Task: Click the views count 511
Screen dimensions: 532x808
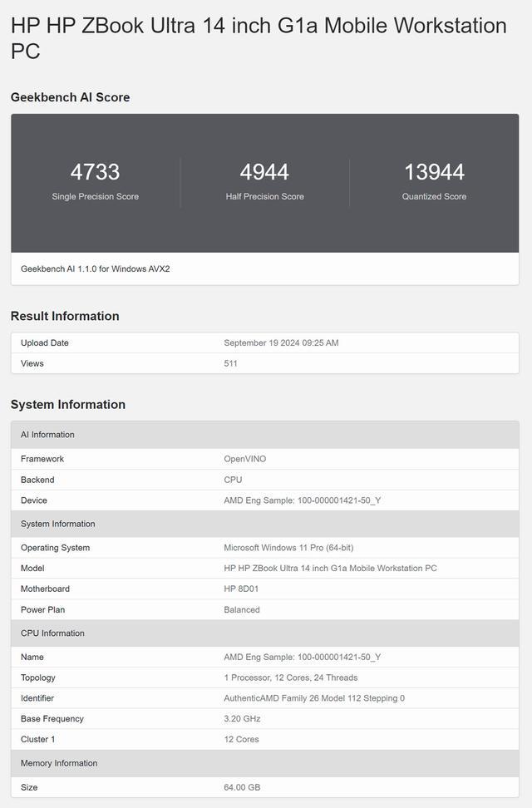Action: [230, 364]
